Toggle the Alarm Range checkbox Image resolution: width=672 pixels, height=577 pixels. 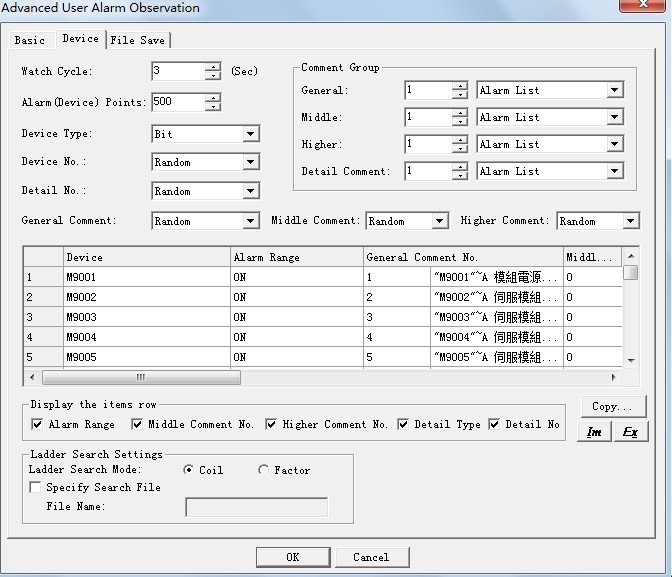coord(38,425)
